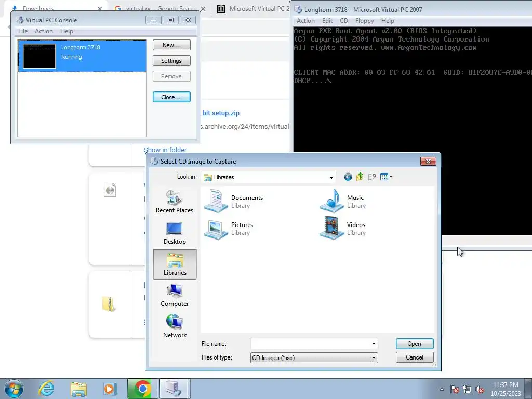Select the Documents library
The width and height of the screenshot is (532, 399).
pyautogui.click(x=234, y=201)
